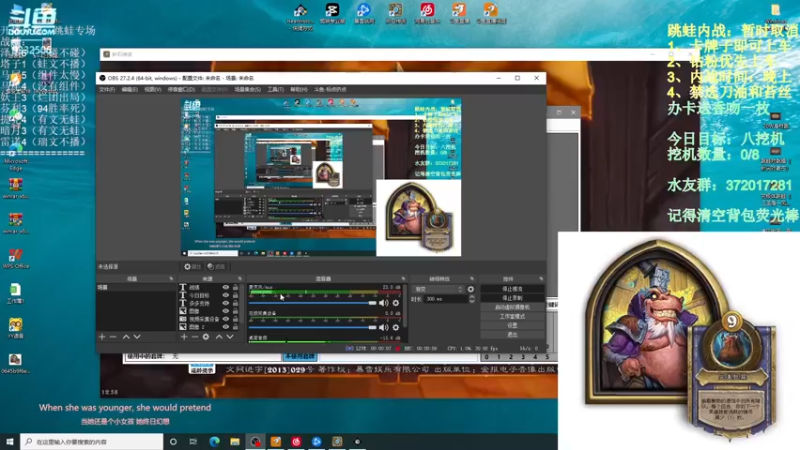This screenshot has height=450, width=800.
Task: Open Microsoft Edge from the taskbar
Action: 214,441
